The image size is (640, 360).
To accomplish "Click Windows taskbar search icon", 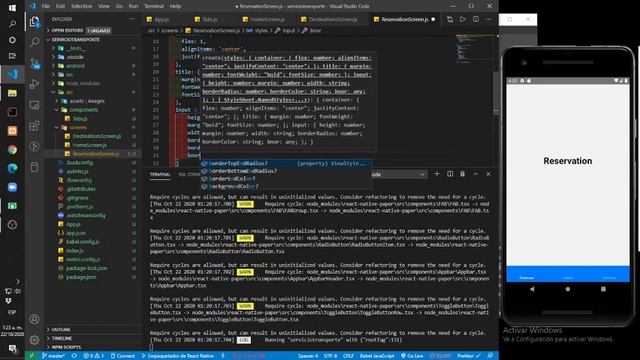I will [12, 24].
